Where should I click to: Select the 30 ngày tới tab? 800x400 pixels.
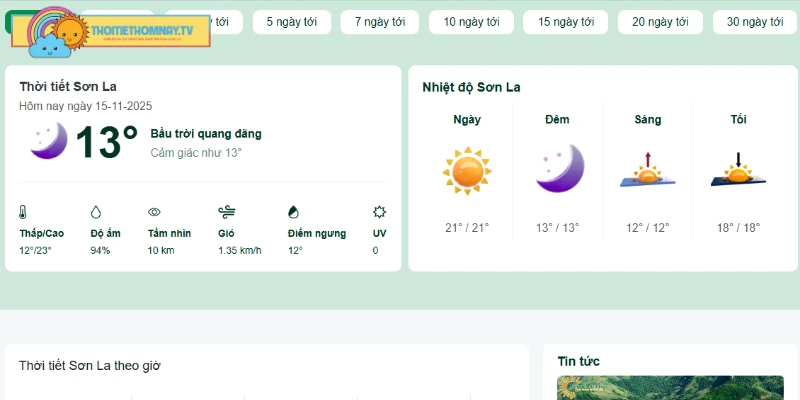pos(755,22)
